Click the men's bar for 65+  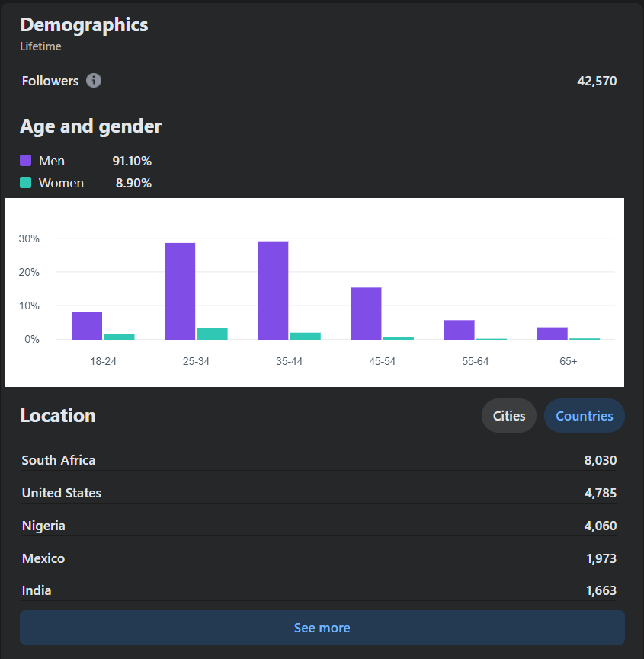pyautogui.click(x=552, y=333)
